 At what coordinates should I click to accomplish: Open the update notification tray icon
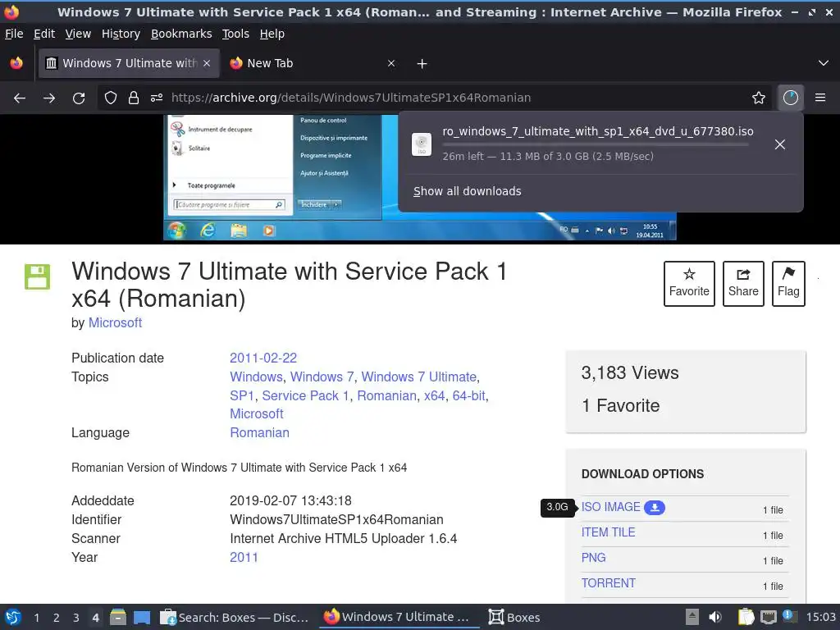point(788,616)
